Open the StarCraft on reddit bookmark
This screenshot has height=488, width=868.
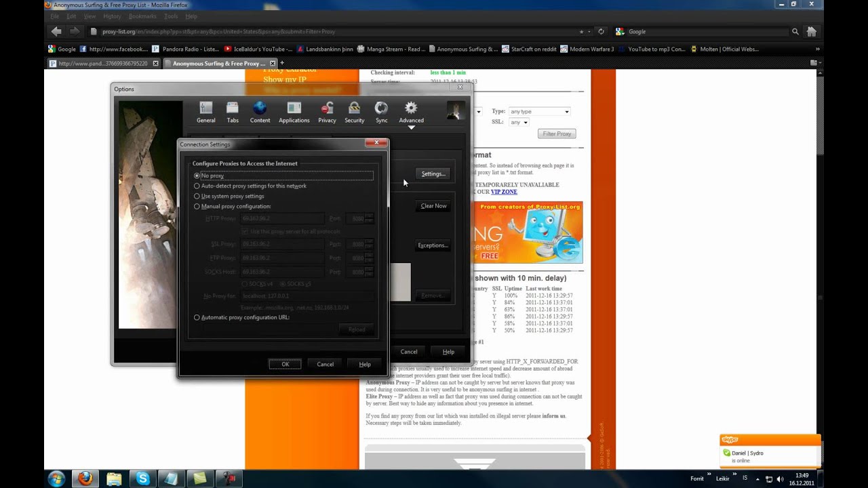tap(528, 49)
